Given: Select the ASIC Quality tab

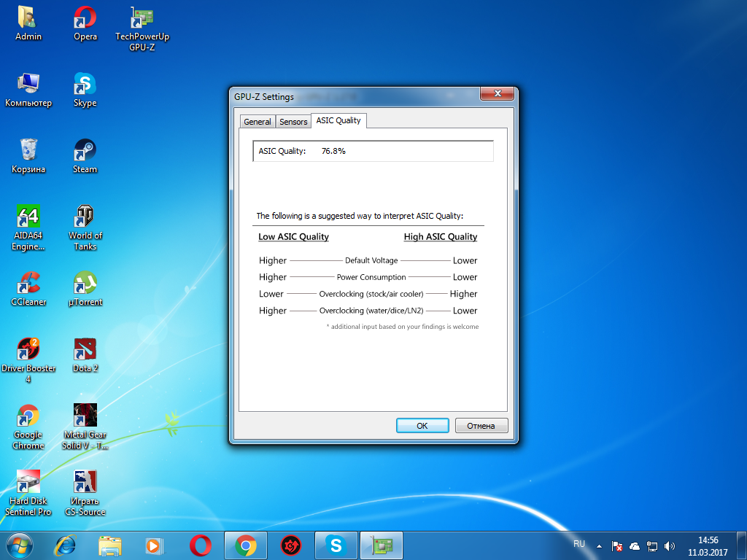Looking at the screenshot, I should click(338, 120).
